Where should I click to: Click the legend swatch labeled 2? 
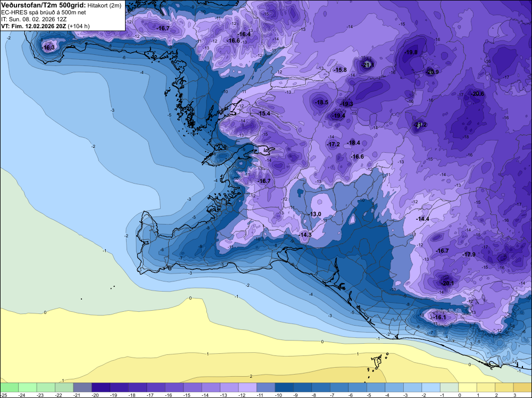click(x=504, y=387)
